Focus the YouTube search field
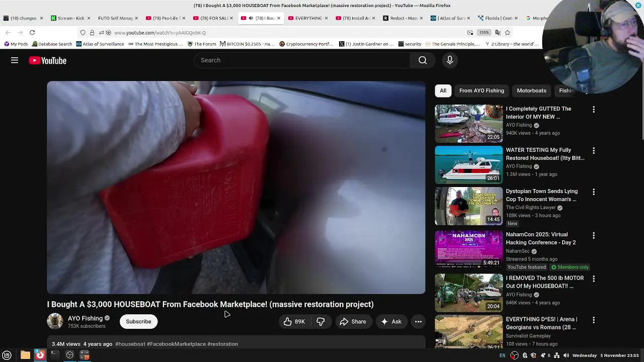644x362 pixels. click(302, 60)
